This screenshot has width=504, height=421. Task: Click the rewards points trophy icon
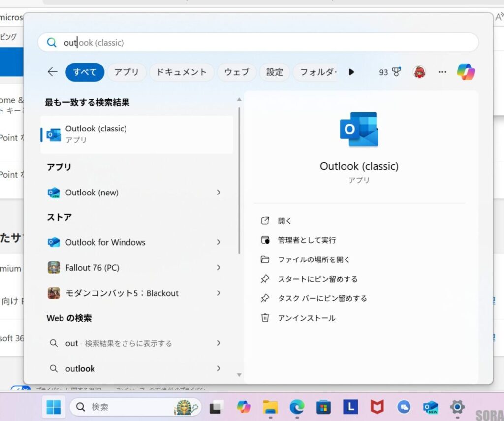tap(396, 72)
